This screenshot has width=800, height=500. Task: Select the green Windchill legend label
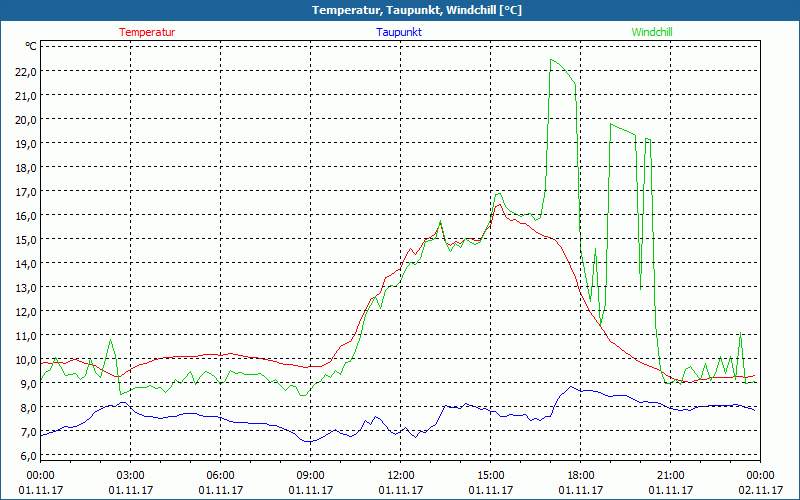click(x=652, y=32)
